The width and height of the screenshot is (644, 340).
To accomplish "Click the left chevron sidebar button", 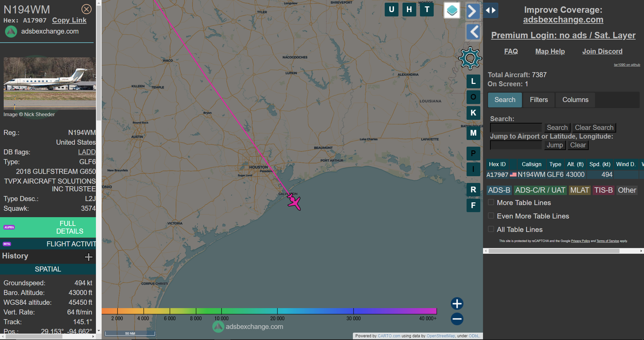I will 473,32.
